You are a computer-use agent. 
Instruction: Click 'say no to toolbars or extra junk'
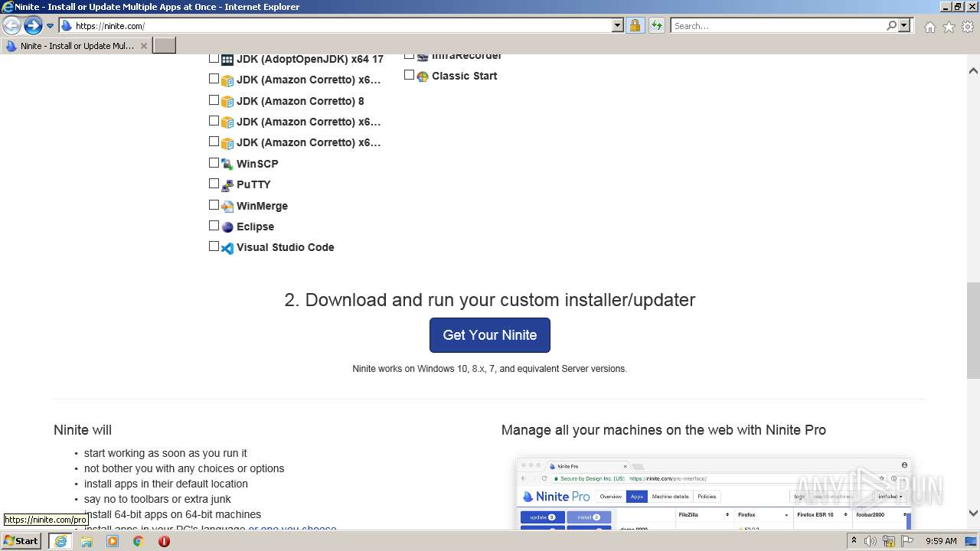pyautogui.click(x=158, y=499)
